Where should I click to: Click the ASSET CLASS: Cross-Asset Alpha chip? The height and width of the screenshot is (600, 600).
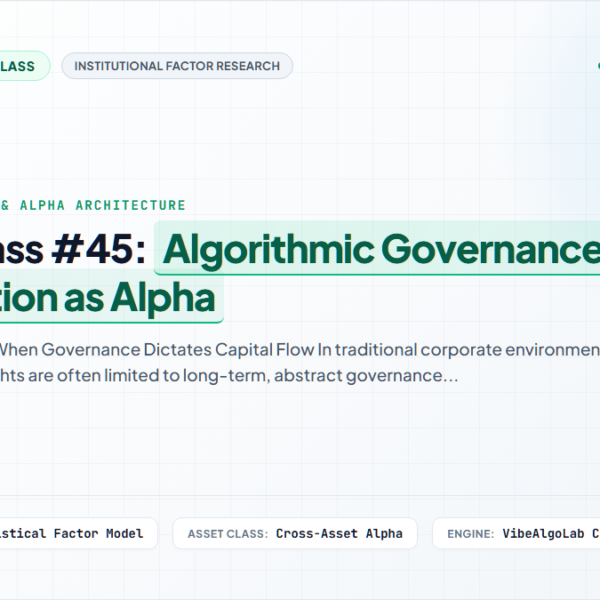pyautogui.click(x=295, y=533)
